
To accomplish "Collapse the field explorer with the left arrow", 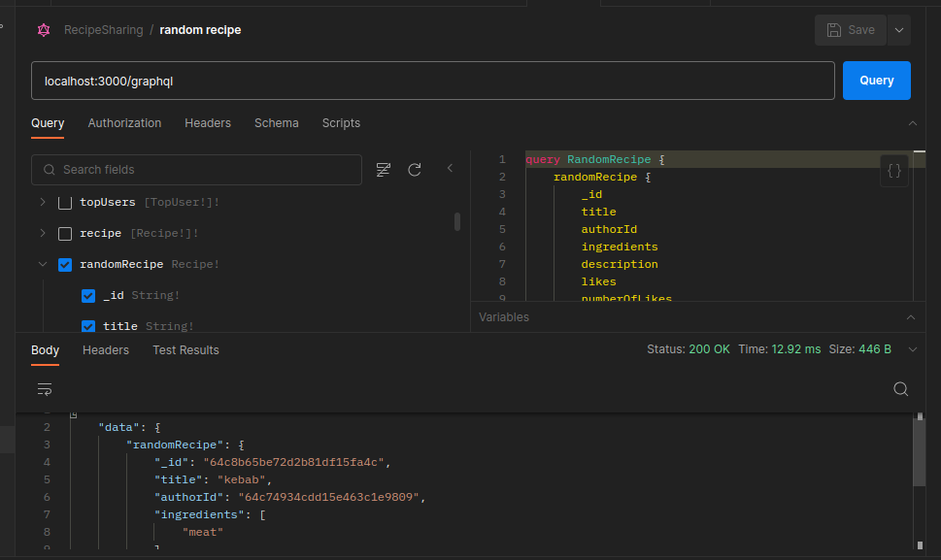I will click(450, 169).
